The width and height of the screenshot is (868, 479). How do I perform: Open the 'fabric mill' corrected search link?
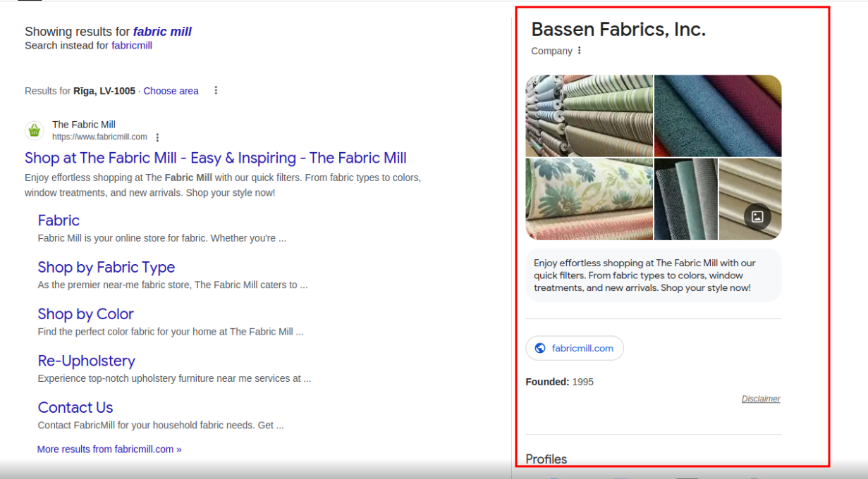tap(162, 31)
